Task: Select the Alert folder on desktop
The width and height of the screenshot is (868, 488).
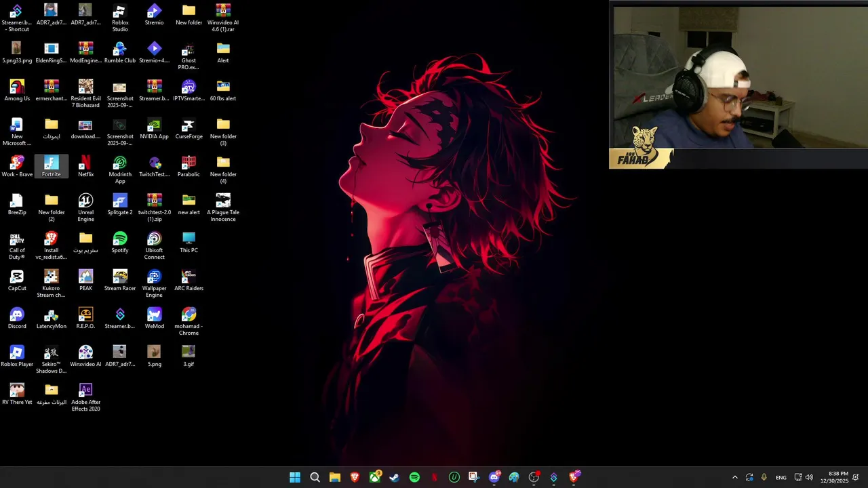Action: [x=223, y=53]
